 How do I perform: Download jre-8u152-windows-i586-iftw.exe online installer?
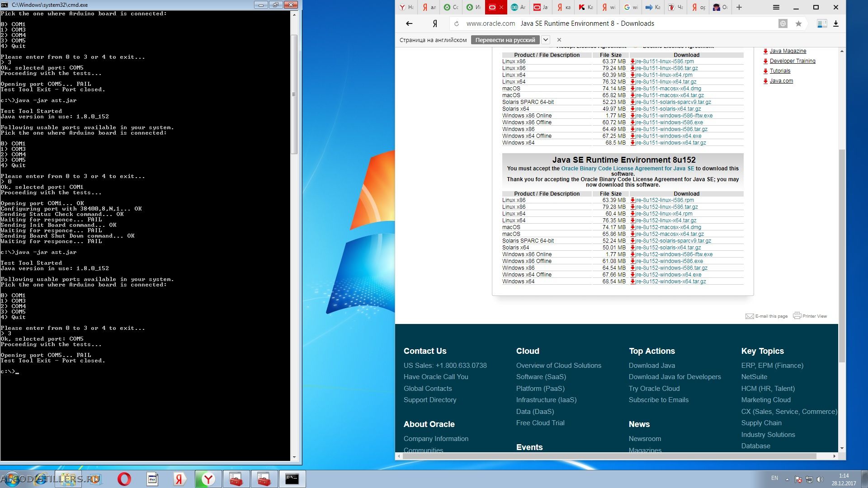(674, 254)
